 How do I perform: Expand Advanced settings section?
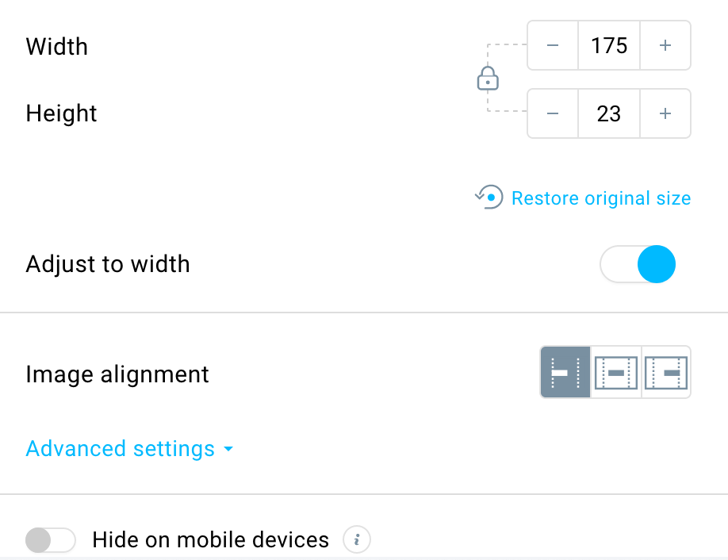pyautogui.click(x=129, y=449)
